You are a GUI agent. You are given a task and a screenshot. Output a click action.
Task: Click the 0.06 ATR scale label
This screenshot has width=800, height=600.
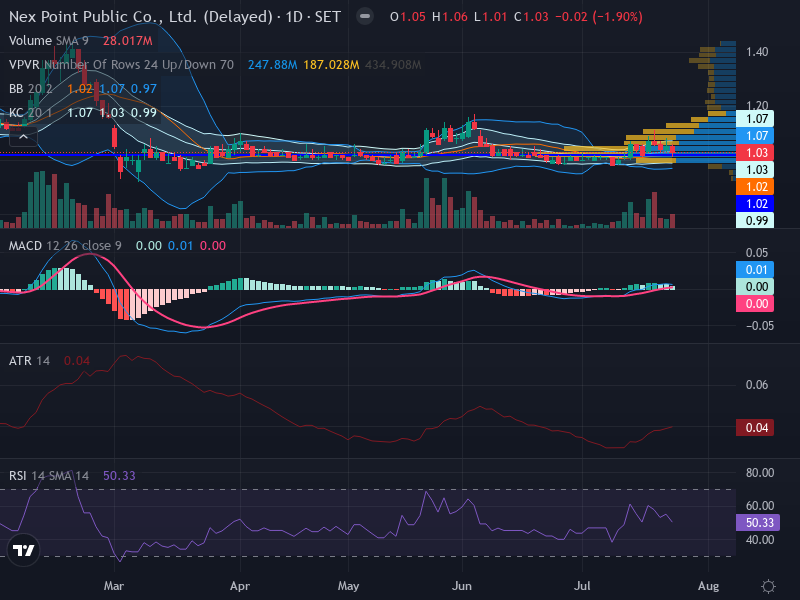tap(757, 385)
